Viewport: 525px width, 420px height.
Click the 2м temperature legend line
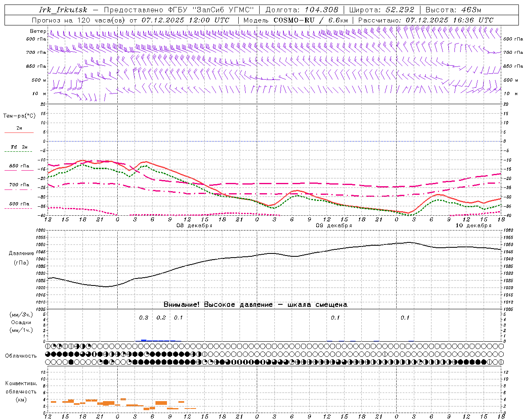click(x=19, y=130)
